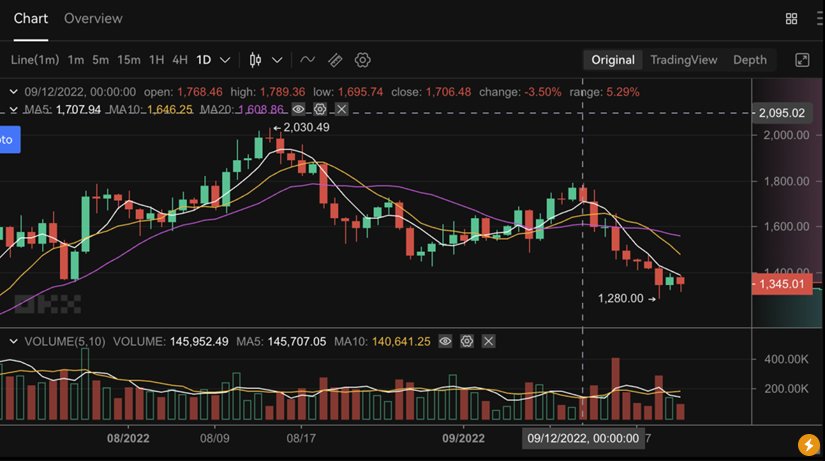Switch to the TradingView chart tab

[684, 60]
